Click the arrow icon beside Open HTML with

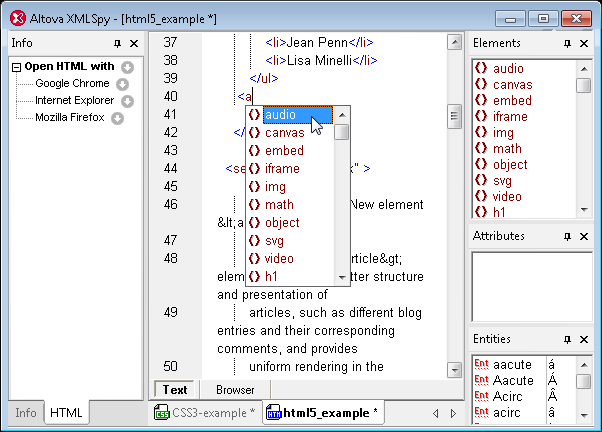click(127, 67)
